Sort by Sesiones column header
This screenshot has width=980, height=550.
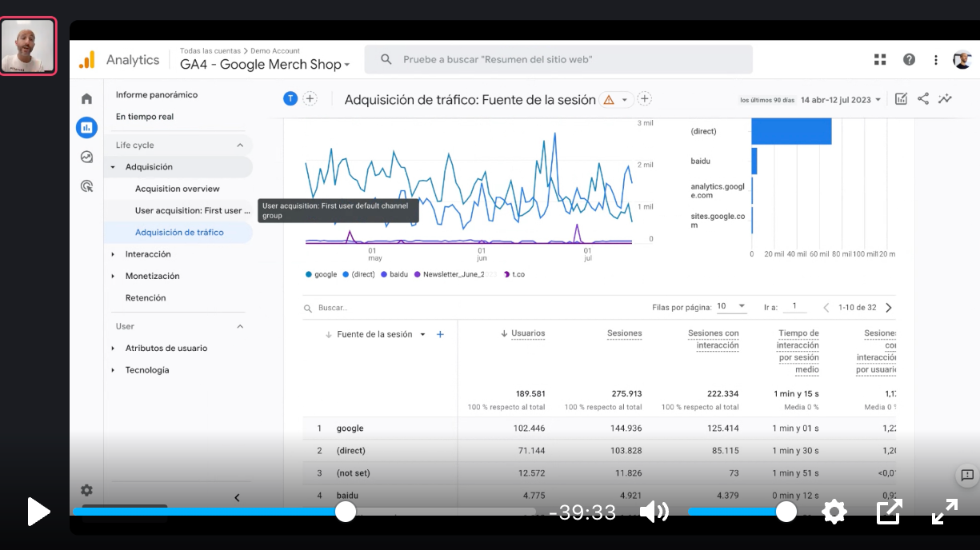pyautogui.click(x=624, y=333)
